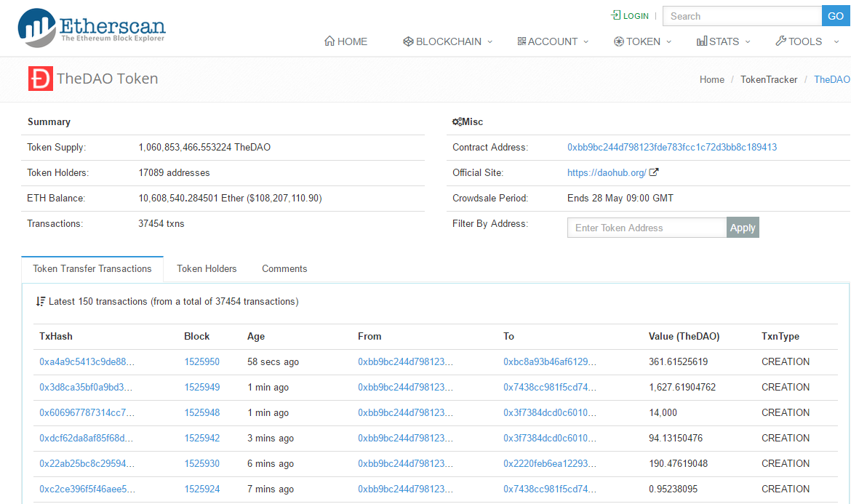Click the Etherscan logo
The image size is (851, 504).
pos(91,28)
